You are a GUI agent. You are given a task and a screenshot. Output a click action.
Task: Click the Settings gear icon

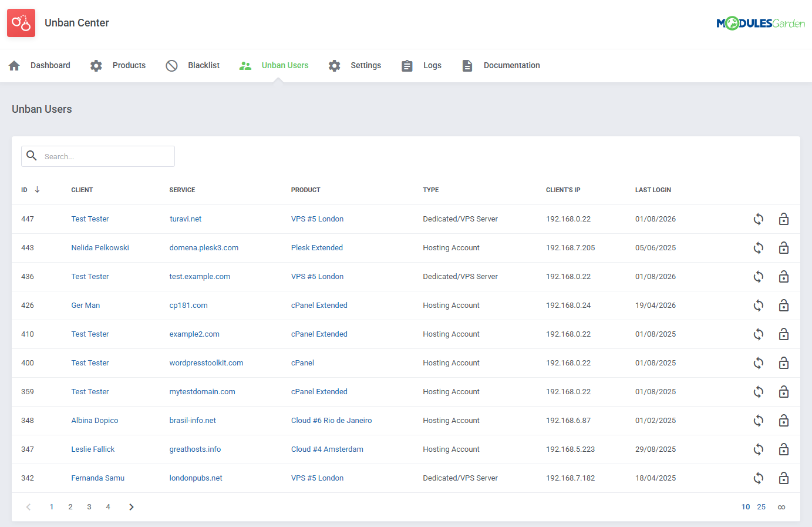(x=334, y=65)
